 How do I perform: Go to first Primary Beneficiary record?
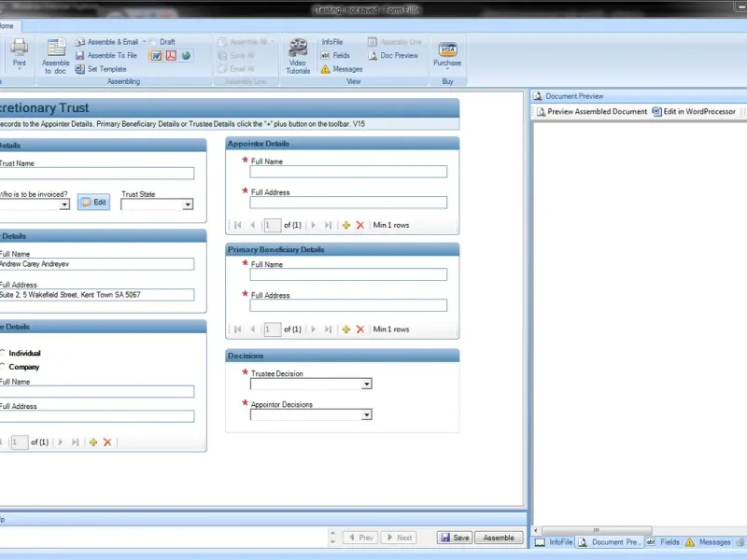238,329
